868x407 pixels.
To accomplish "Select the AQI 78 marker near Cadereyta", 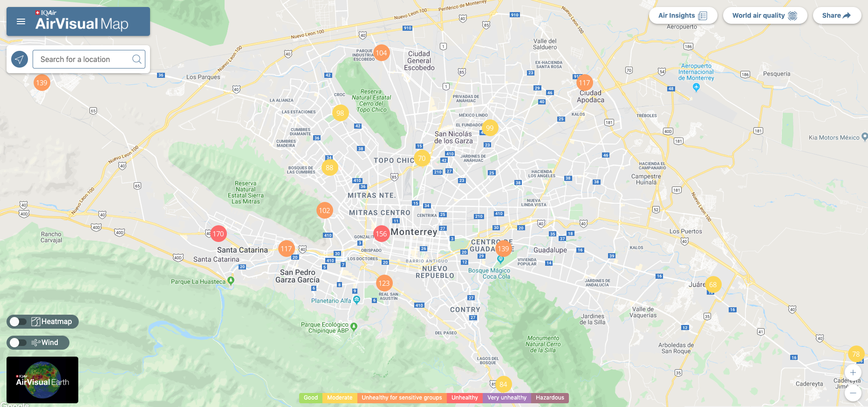I will click(x=856, y=354).
